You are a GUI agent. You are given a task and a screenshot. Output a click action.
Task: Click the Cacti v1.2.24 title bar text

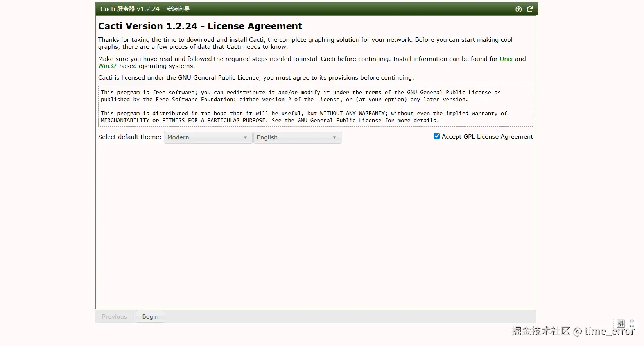click(145, 9)
